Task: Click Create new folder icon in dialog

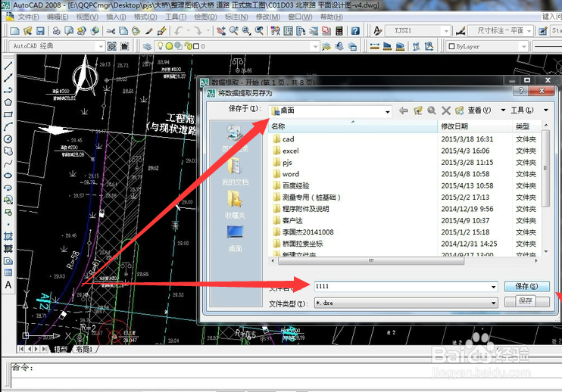Action: tap(460, 110)
